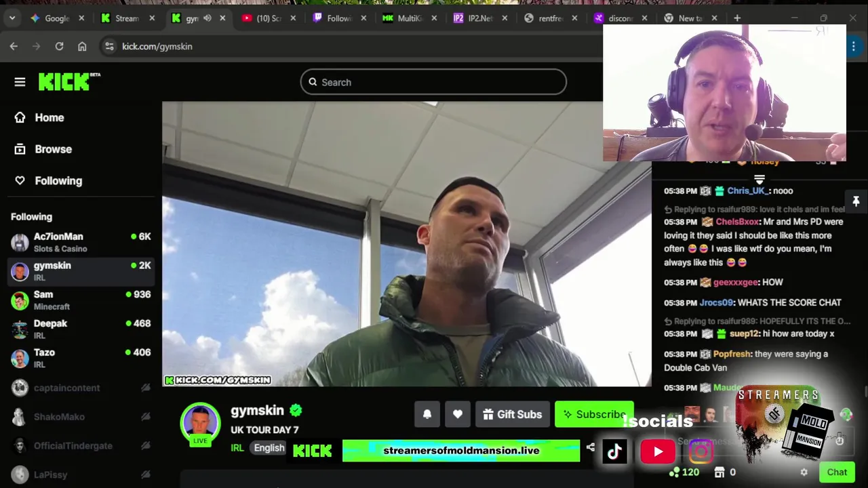The width and height of the screenshot is (868, 488).
Task: Click the Kick Search field
Action: coord(433,82)
